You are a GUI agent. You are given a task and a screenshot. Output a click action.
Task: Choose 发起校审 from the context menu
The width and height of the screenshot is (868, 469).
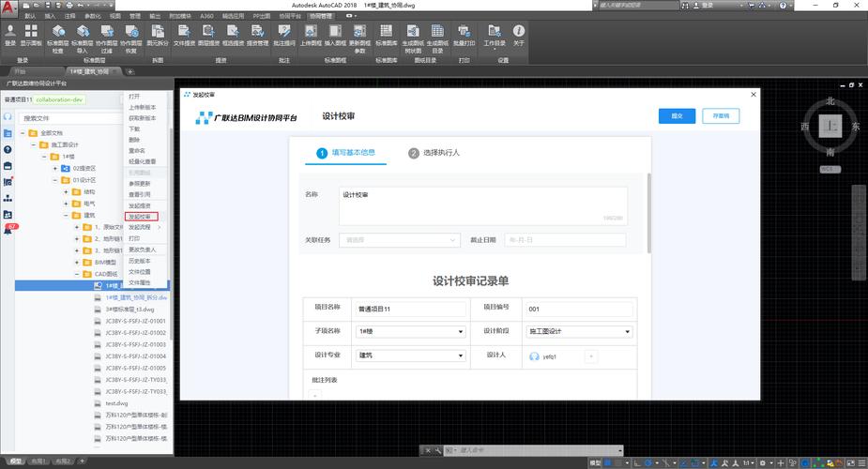[x=142, y=217]
